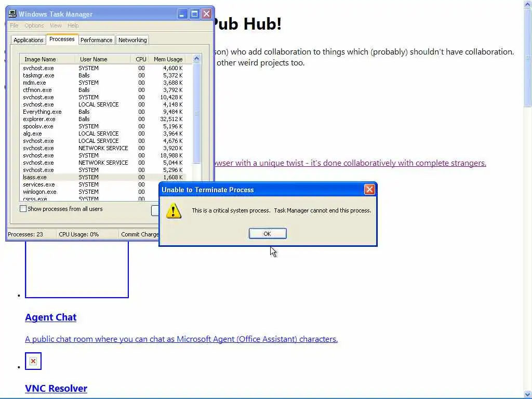Screen dimensions: 532x399
Task: Sort processes by Mem Usage column
Action: (168, 59)
